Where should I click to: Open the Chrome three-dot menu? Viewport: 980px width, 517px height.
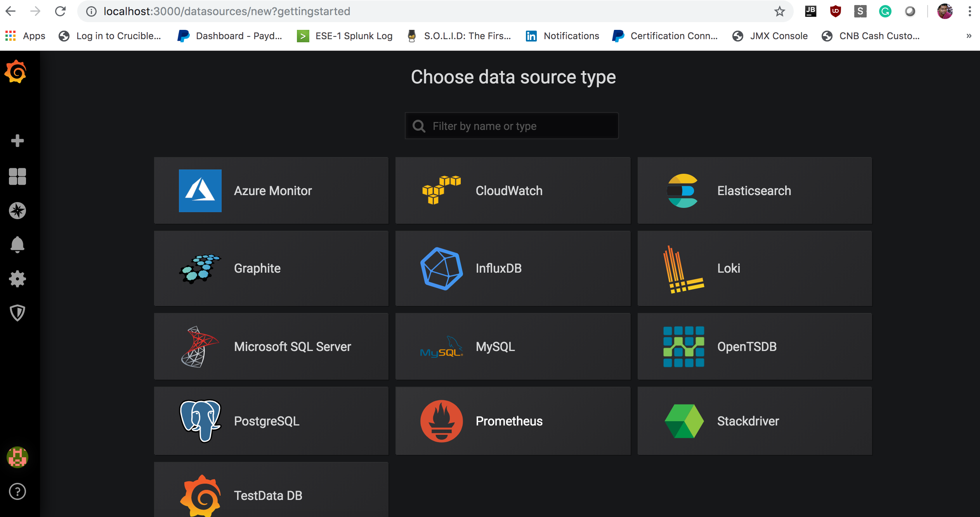970,11
